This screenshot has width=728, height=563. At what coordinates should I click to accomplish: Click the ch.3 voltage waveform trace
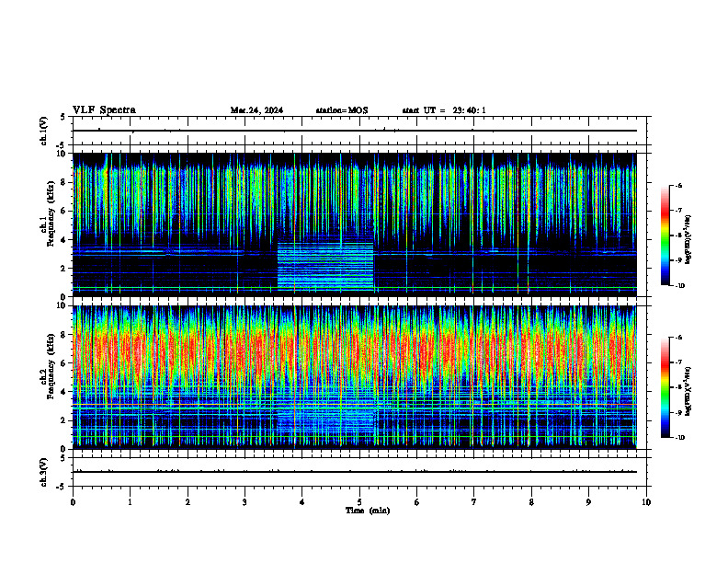(x=355, y=472)
